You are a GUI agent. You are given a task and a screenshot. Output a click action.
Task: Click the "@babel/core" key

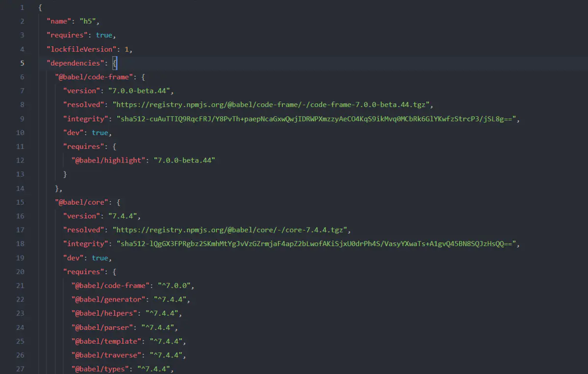(x=82, y=202)
